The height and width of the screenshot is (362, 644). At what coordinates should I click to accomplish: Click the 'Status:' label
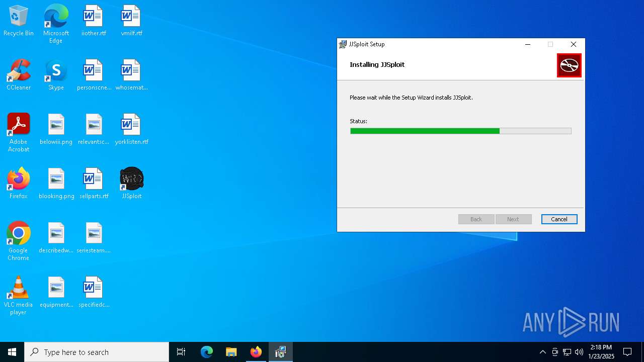point(358,121)
